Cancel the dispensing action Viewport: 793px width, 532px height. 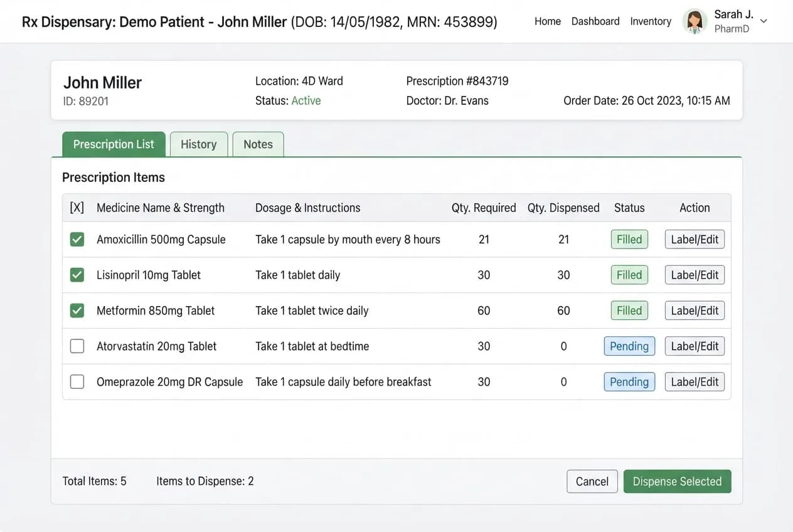pos(592,481)
